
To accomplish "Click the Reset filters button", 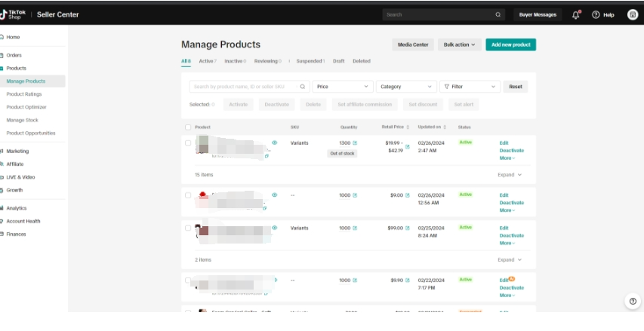I will point(515,87).
